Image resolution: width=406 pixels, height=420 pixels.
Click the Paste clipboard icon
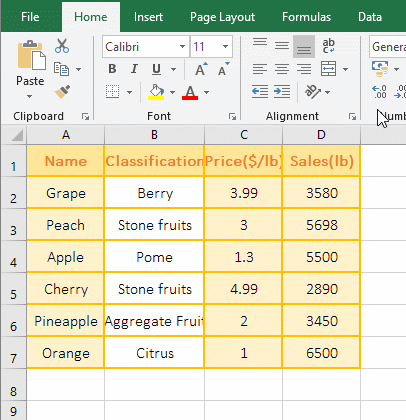[x=31, y=56]
